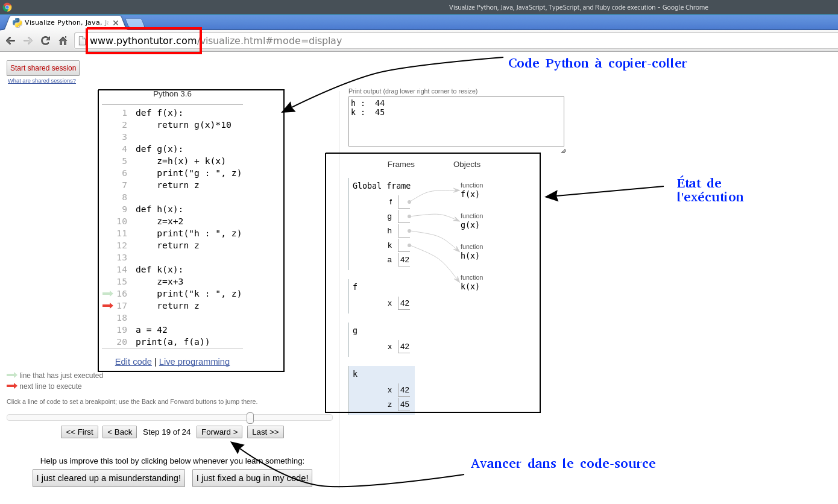Click inside the print output box

point(456,121)
